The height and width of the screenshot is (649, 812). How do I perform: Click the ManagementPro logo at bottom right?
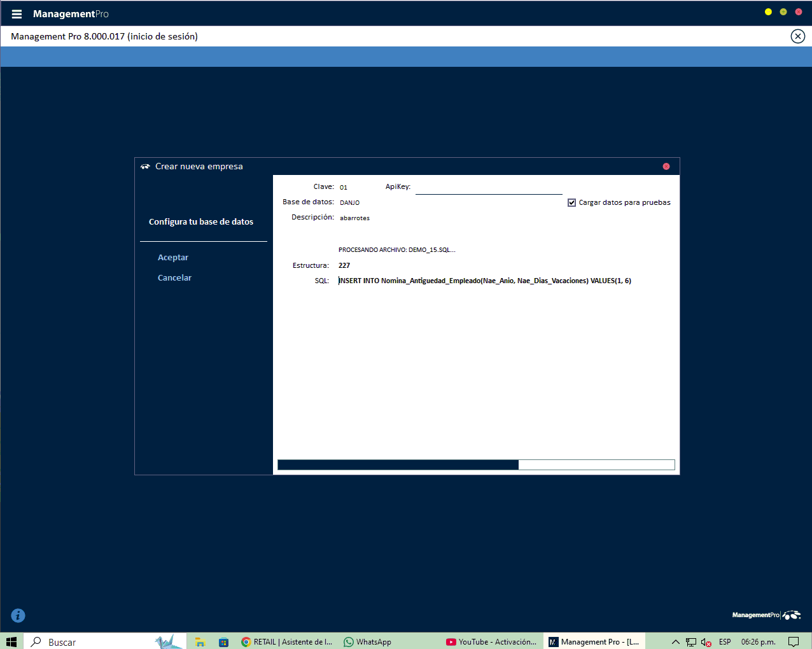point(766,615)
